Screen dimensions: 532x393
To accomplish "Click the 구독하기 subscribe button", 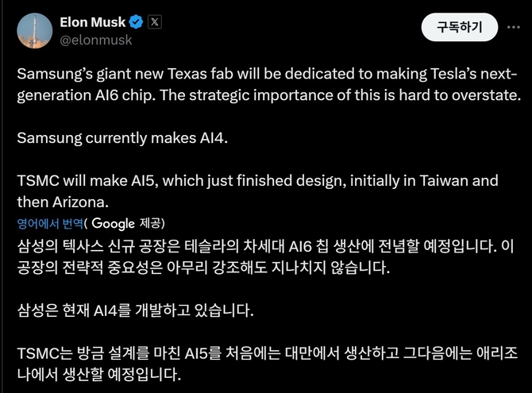I will (459, 28).
